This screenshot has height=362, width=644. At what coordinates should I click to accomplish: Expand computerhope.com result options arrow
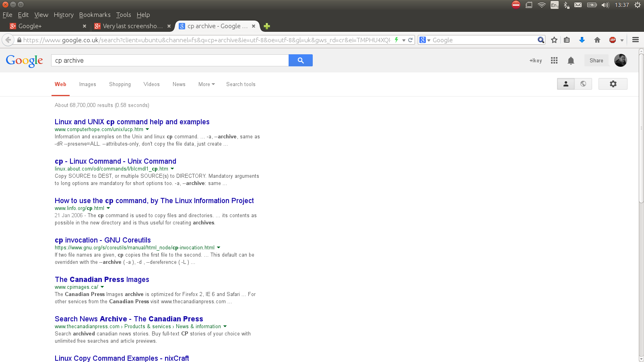[147, 130]
